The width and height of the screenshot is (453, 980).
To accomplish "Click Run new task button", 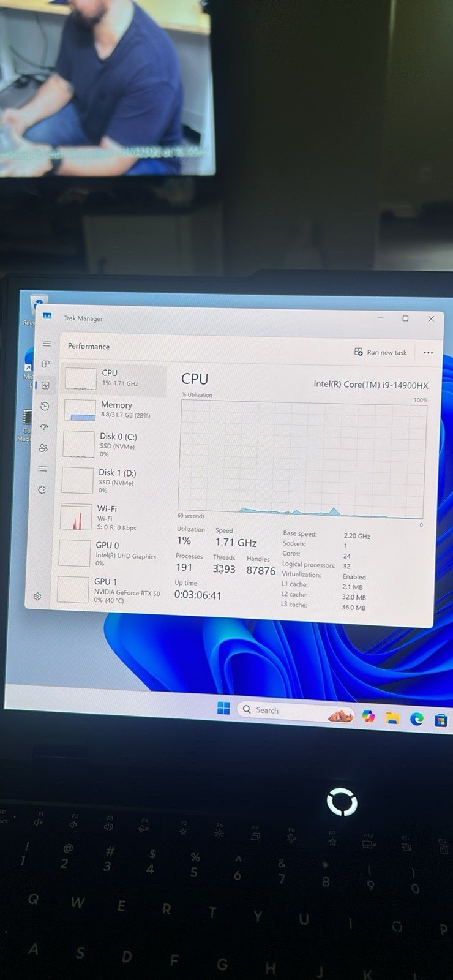I will click(x=381, y=352).
